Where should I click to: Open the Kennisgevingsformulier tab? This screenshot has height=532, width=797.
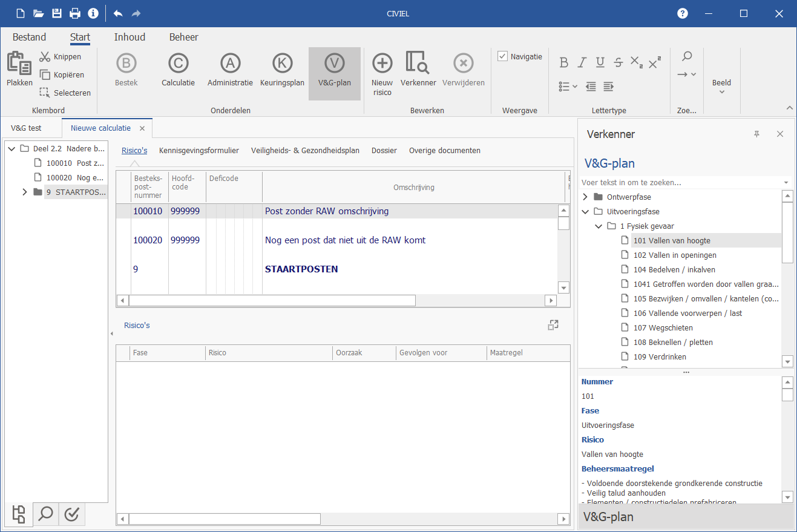point(199,151)
